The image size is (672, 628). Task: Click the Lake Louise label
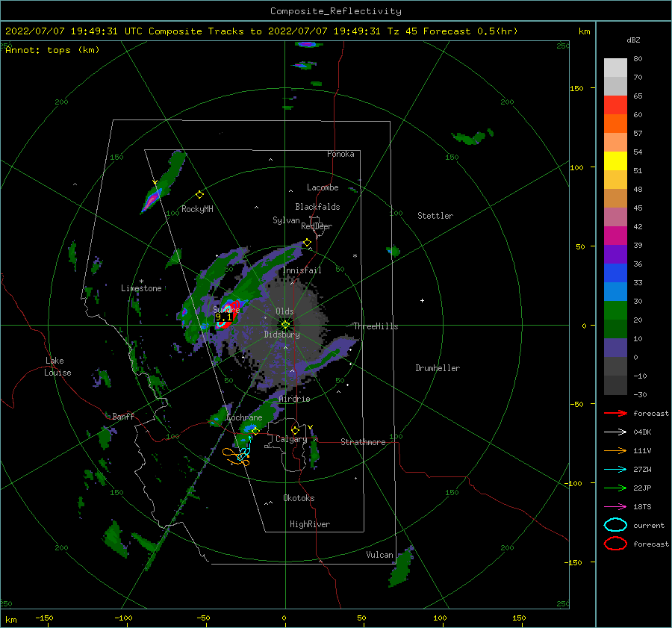tap(57, 367)
